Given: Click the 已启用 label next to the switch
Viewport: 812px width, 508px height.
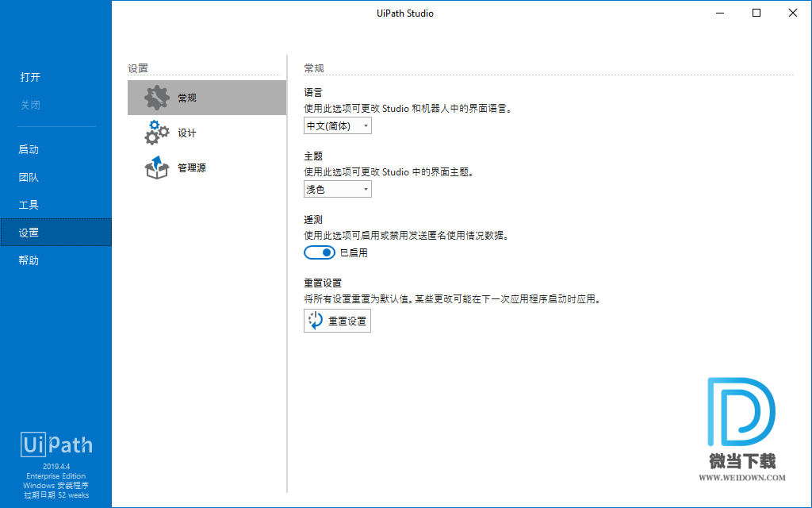Looking at the screenshot, I should tap(354, 253).
